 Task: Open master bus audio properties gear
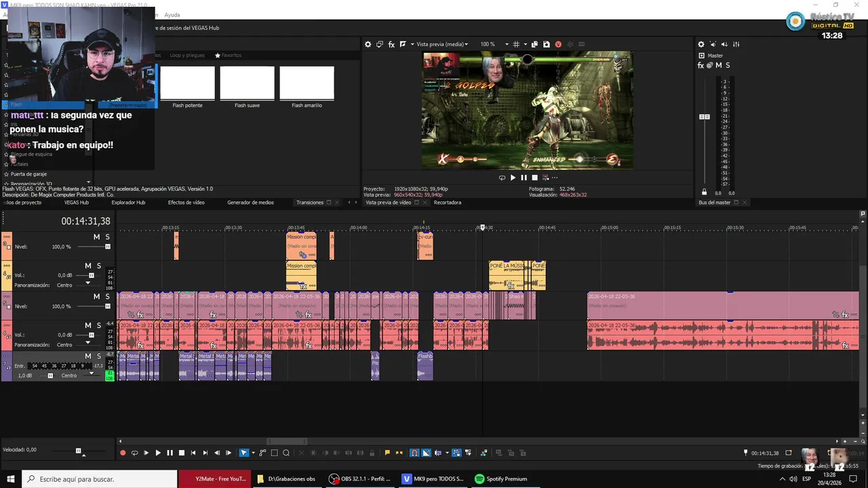pos(701,44)
